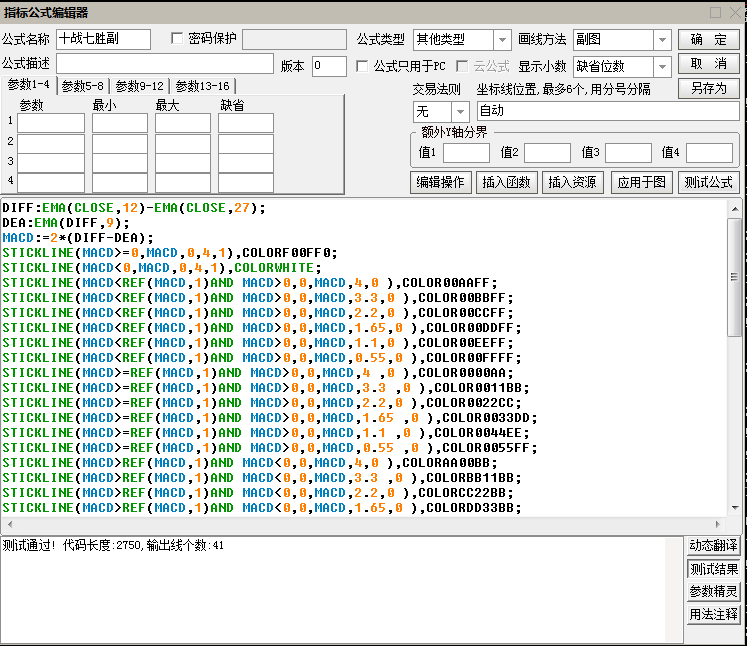
Task: Expand the 显示小数 dropdown showing 缺省位数
Action: pyautogui.click(x=662, y=67)
